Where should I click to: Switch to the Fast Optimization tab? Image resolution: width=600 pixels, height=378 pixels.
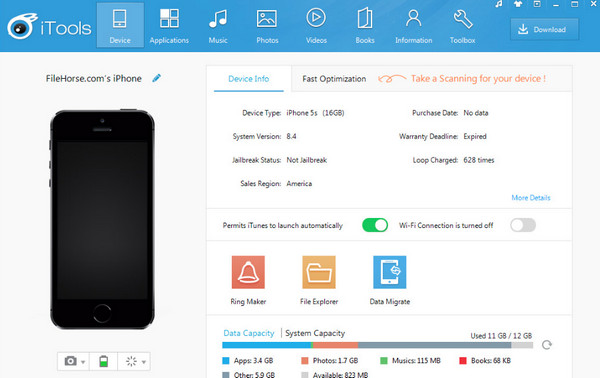coord(334,79)
